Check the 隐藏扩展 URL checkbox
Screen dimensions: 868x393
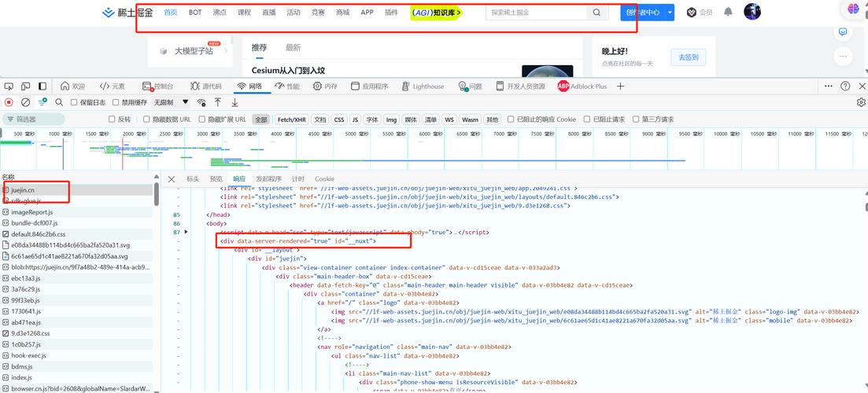202,119
